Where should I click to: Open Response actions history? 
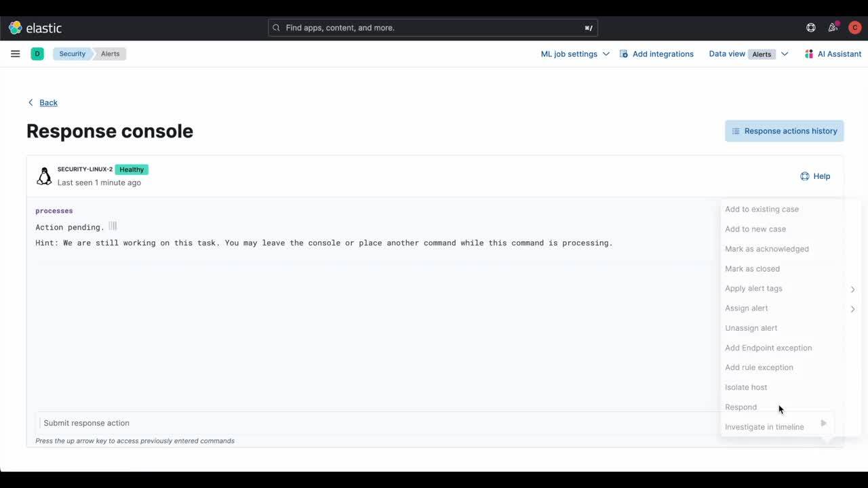(x=784, y=131)
